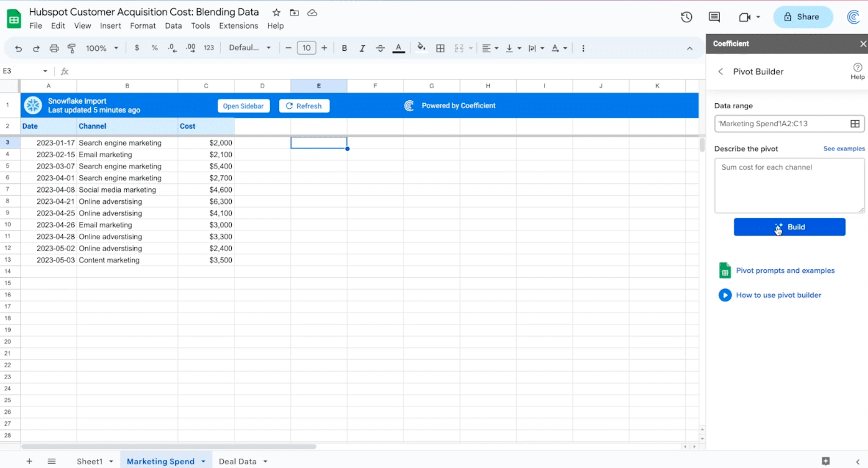The height and width of the screenshot is (468, 868).
Task: Check the cloud save status icon
Action: tap(312, 12)
